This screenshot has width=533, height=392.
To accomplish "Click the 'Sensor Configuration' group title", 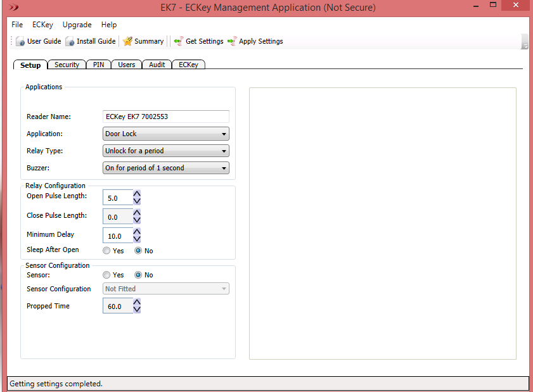I will click(58, 265).
